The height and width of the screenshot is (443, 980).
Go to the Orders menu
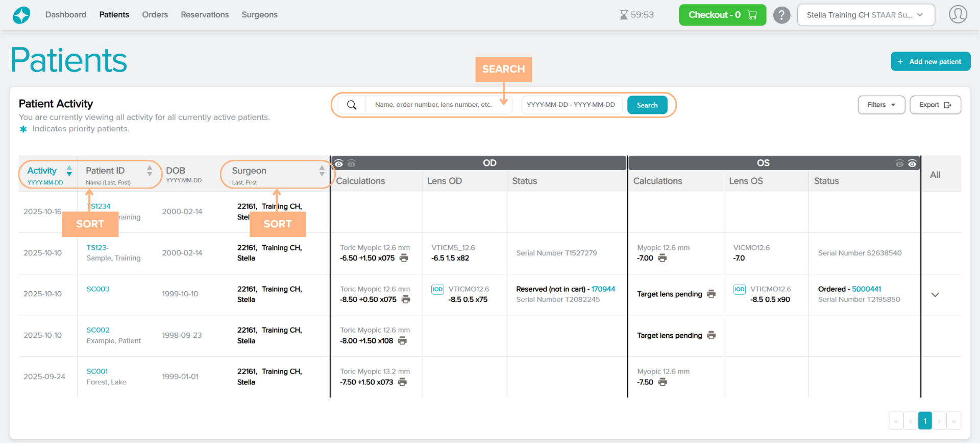point(155,15)
